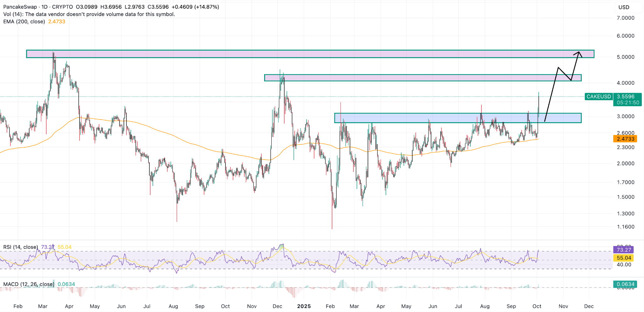Select the MACD (12, 26, close) legend
Screen dimensions: 644x312
tap(29, 284)
